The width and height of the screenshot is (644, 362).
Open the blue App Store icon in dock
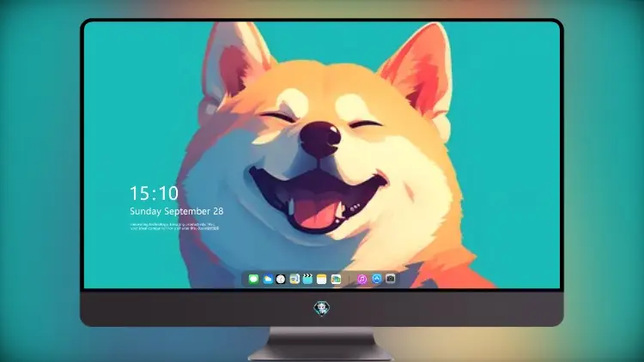click(x=376, y=279)
